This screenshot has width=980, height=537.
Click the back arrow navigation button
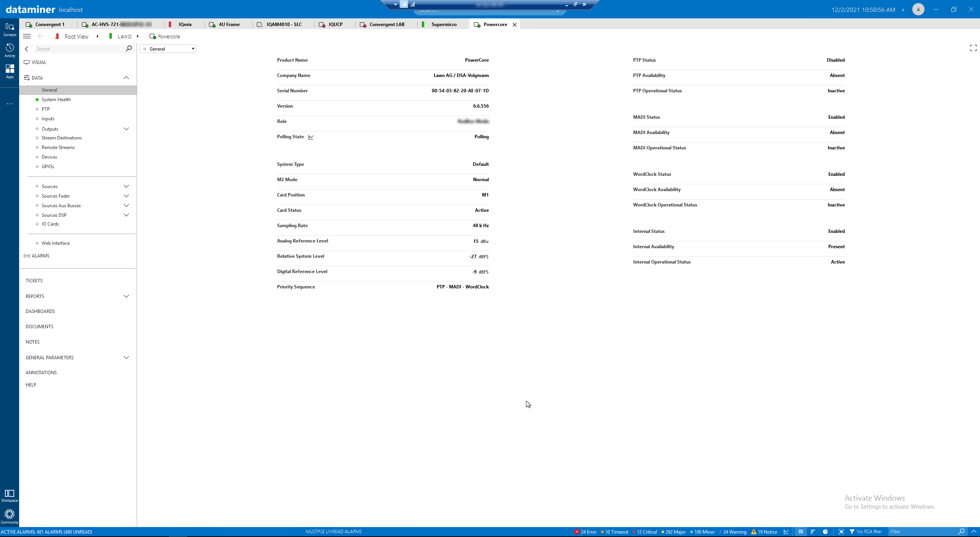click(41, 36)
